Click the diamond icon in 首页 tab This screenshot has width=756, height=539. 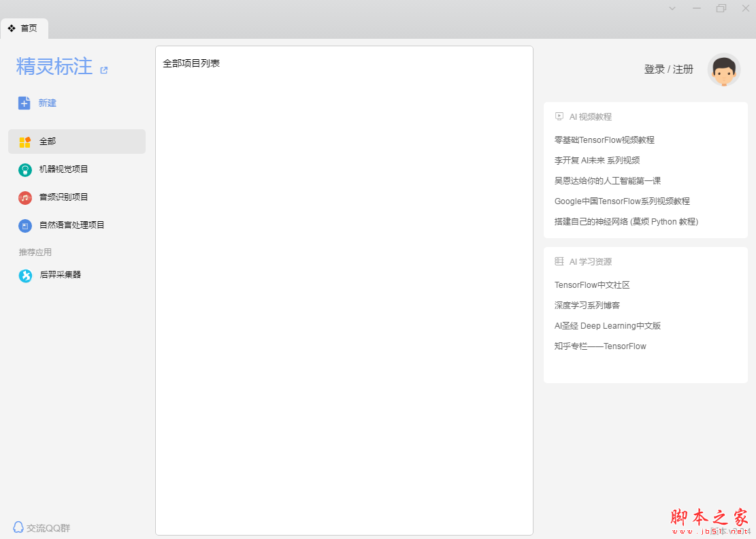click(x=12, y=29)
